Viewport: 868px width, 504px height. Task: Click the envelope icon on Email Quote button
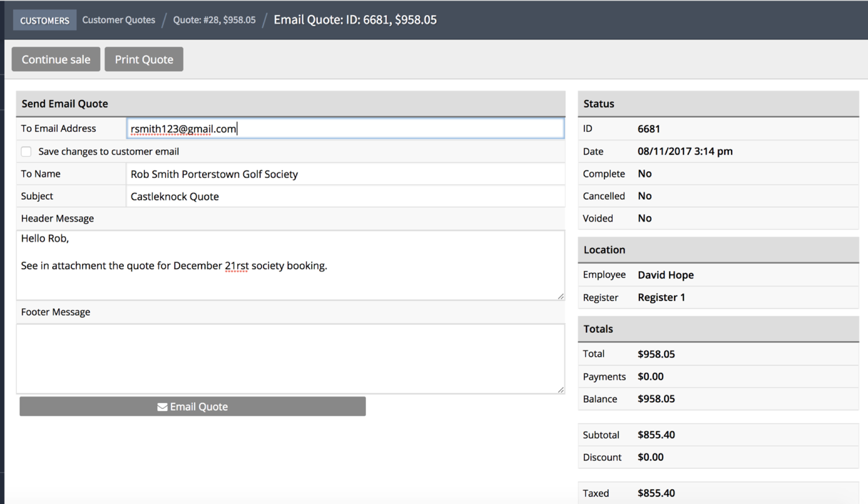(x=162, y=407)
